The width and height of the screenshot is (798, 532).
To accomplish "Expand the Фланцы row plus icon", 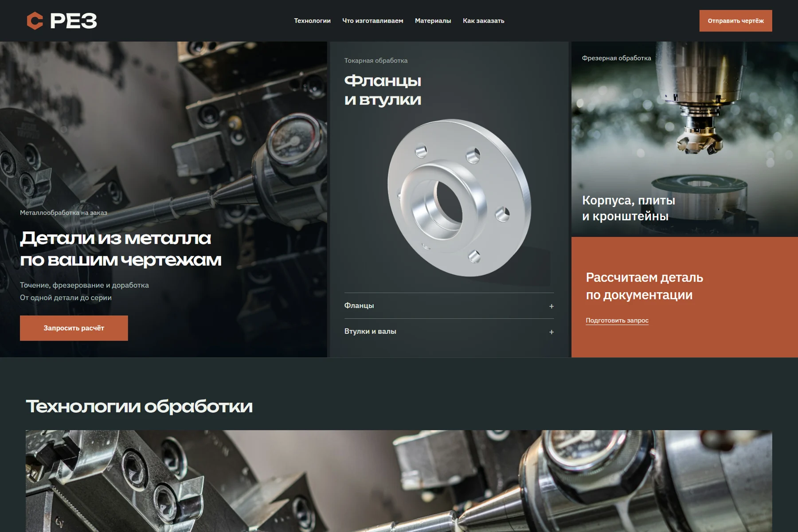I will 552,306.
